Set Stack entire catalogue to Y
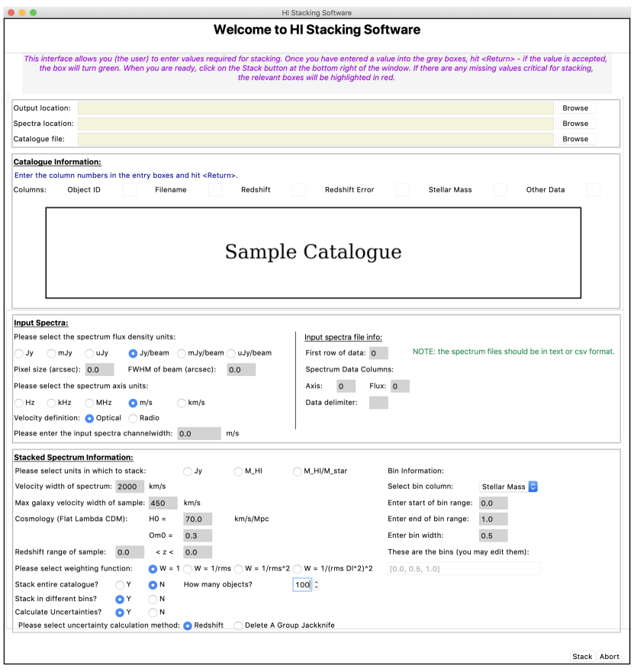Screen dimensions: 634x672 pyautogui.click(x=119, y=585)
